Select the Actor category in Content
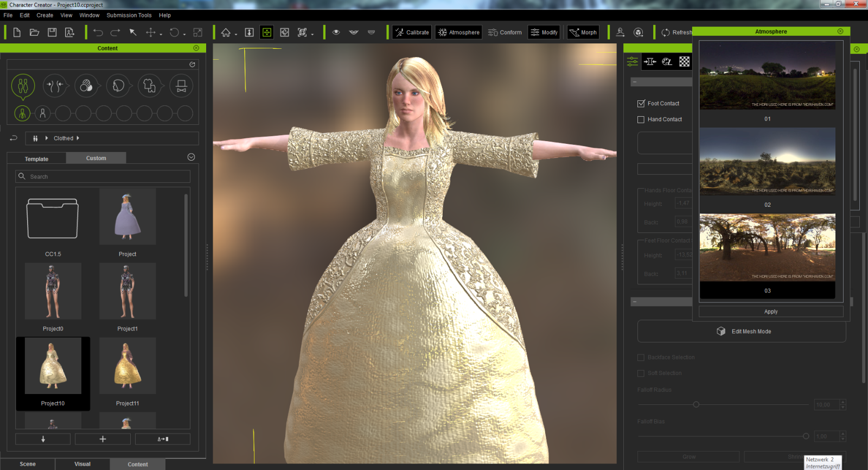 (23, 86)
